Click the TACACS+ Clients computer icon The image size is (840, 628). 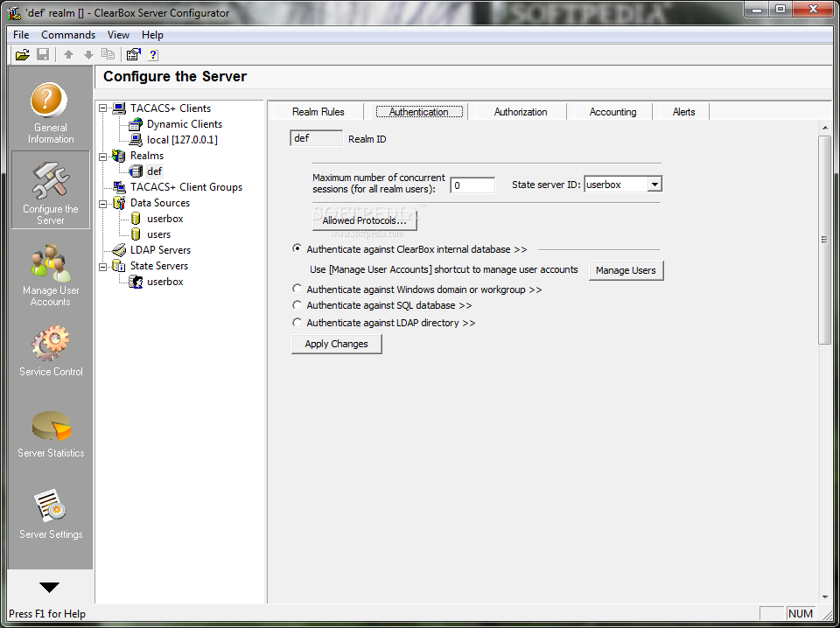click(120, 108)
